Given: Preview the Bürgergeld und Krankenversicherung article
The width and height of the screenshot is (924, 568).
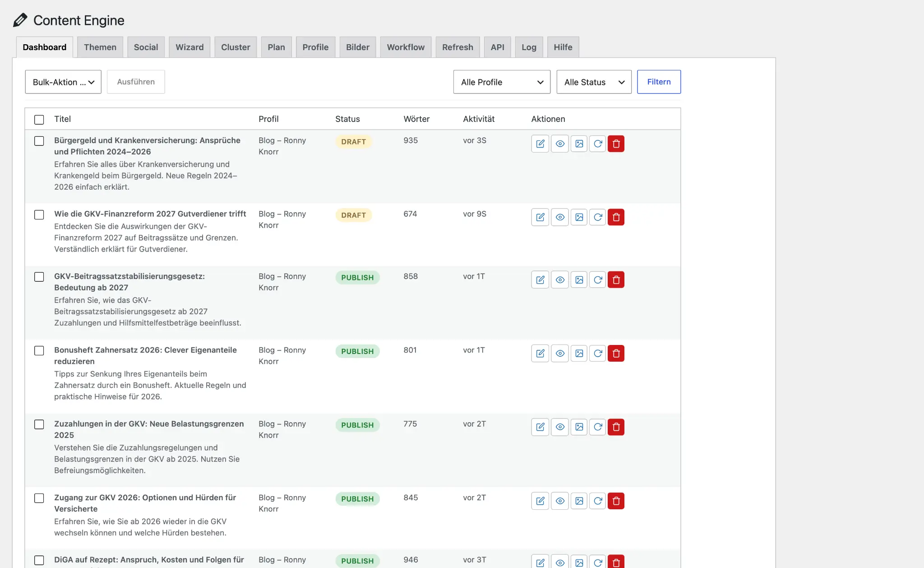Looking at the screenshot, I should point(560,144).
